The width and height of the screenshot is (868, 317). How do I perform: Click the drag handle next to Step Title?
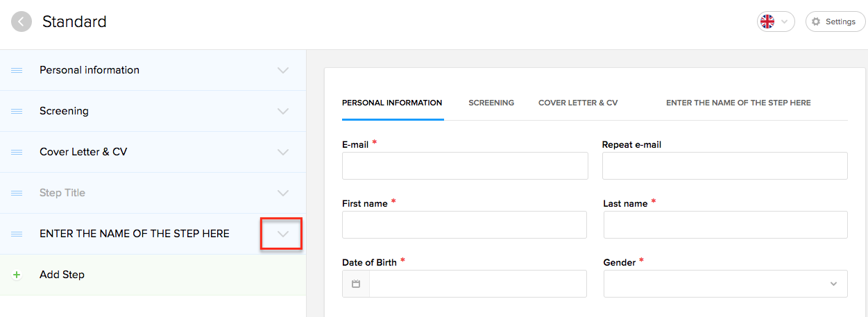pos(17,193)
